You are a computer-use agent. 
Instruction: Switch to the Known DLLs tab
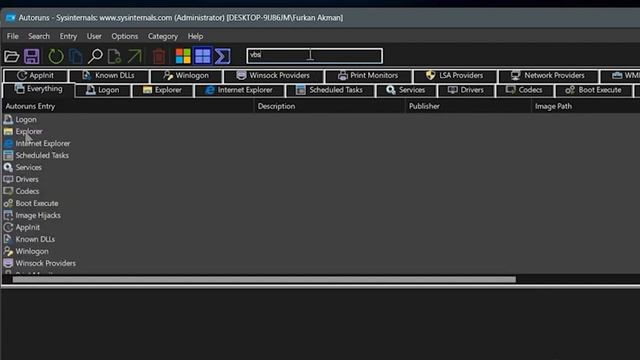click(109, 76)
